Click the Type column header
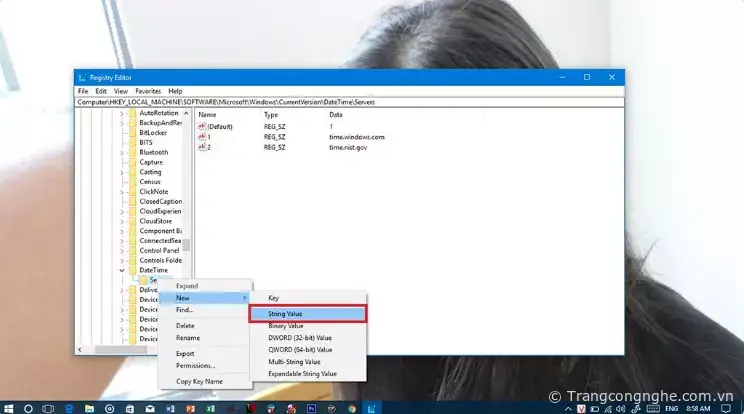The image size is (744, 414). [x=271, y=115]
